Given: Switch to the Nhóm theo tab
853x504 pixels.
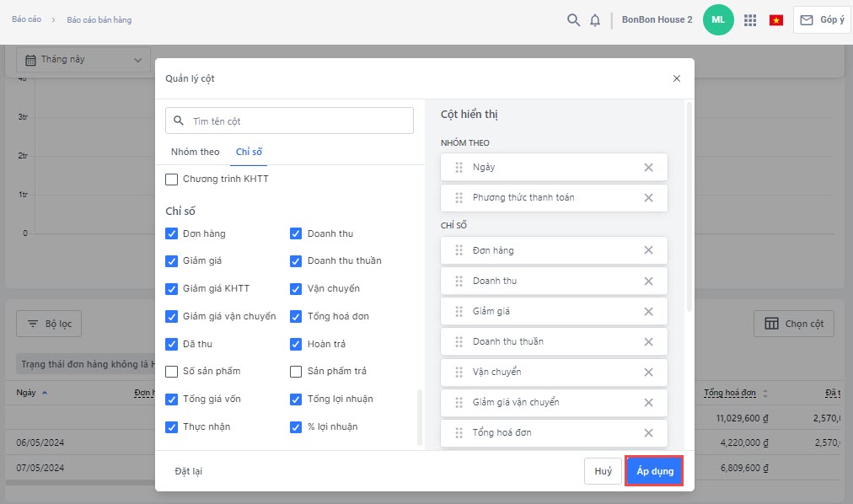Looking at the screenshot, I should (195, 152).
